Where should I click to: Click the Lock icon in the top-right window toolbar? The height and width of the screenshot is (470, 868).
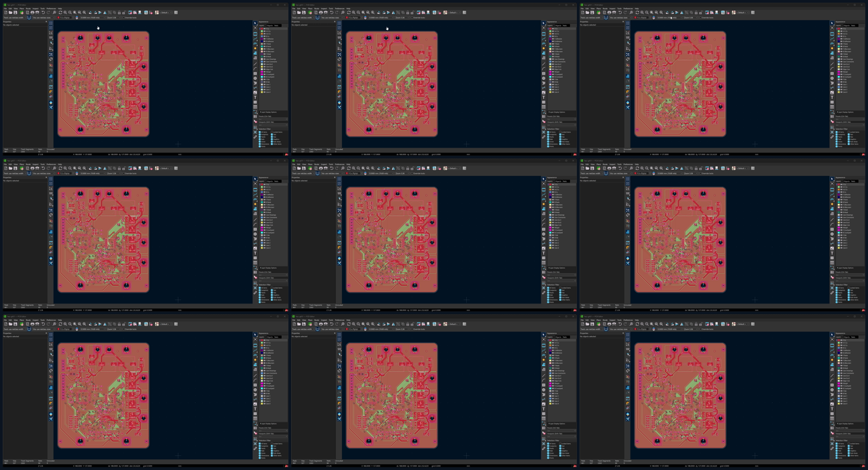click(x=696, y=13)
